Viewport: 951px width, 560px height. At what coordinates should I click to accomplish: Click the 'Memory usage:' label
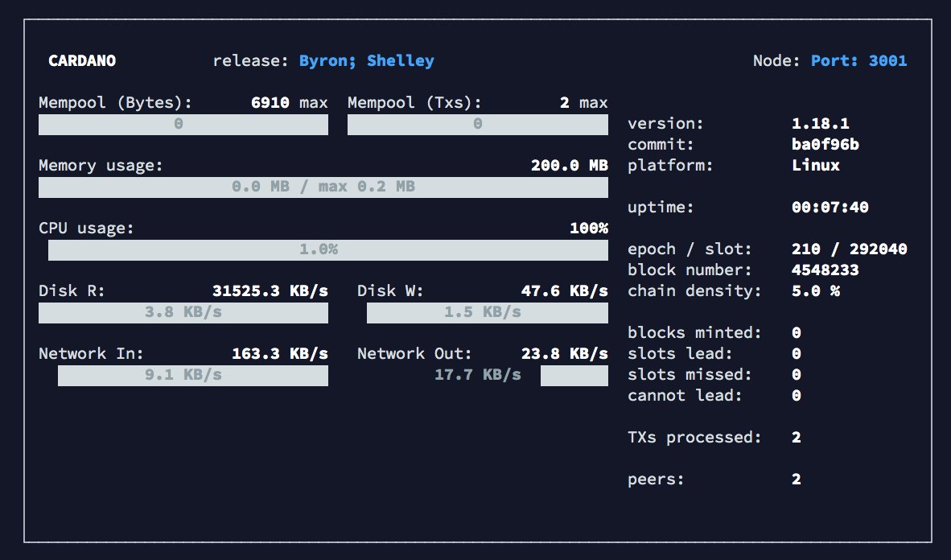101,166
